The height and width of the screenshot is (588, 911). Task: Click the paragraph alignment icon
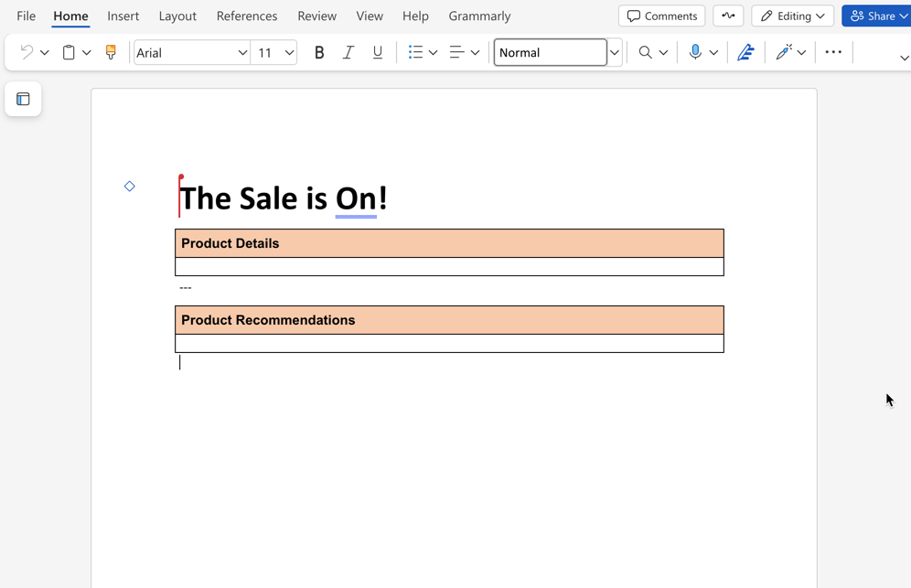457,52
